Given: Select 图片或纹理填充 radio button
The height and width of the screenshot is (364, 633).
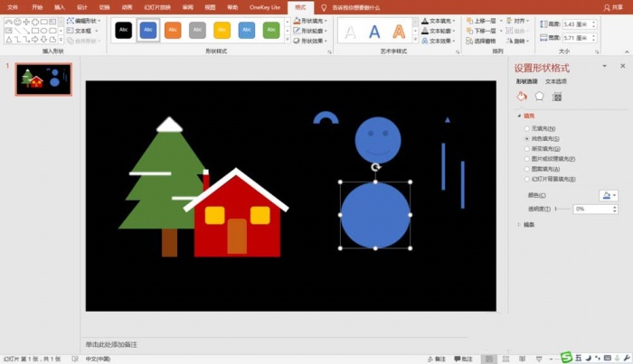Looking at the screenshot, I should pos(527,159).
